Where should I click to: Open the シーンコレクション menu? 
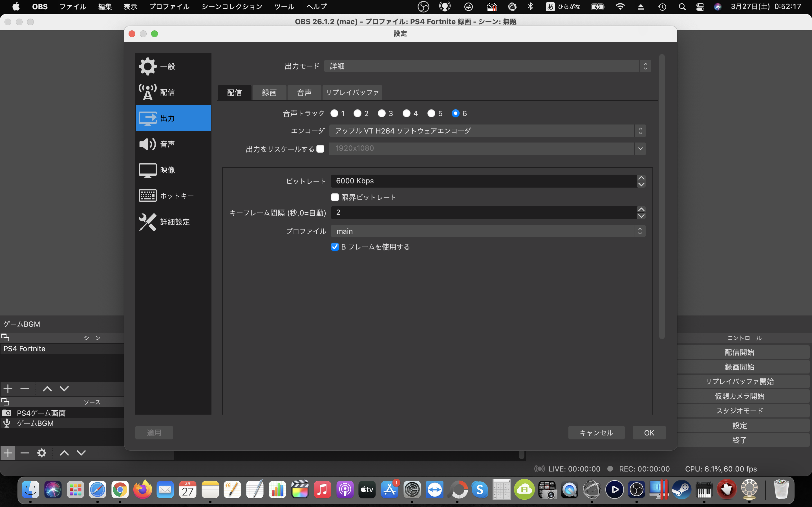pyautogui.click(x=231, y=7)
